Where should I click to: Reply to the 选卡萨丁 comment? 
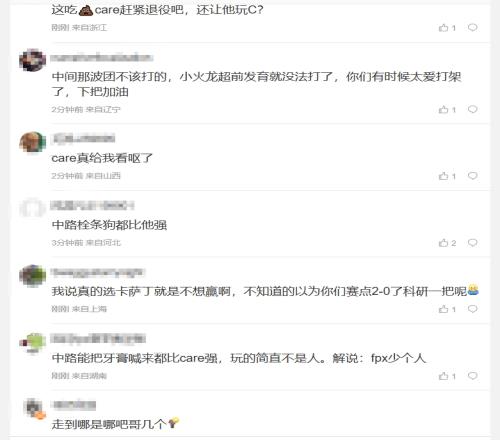(x=472, y=309)
